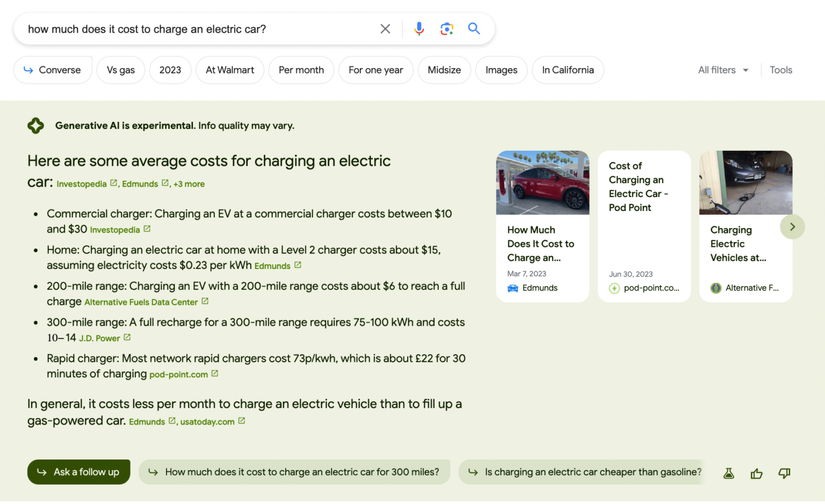Click the Converse arrow icon
The image size is (825, 504).
coord(28,70)
